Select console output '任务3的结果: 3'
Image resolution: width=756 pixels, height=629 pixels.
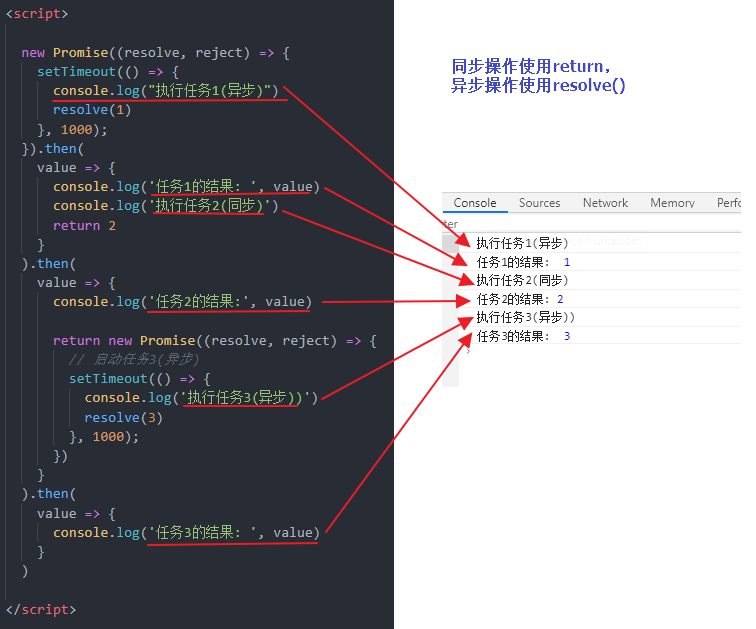pos(523,336)
